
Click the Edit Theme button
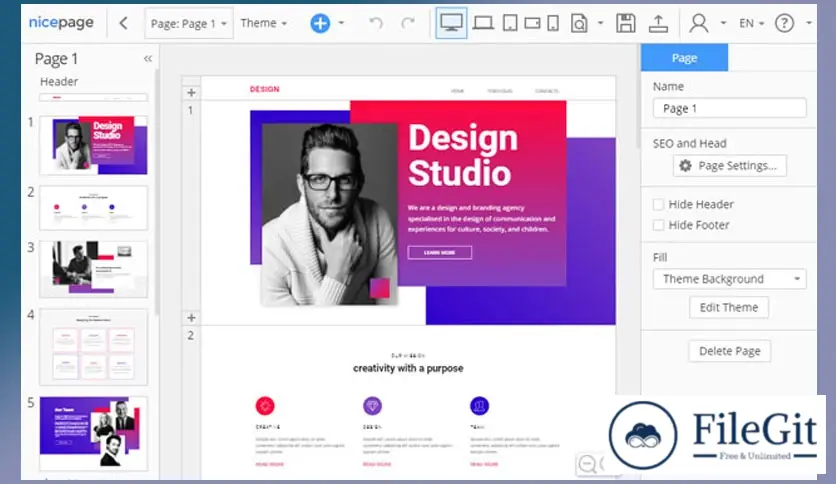728,308
